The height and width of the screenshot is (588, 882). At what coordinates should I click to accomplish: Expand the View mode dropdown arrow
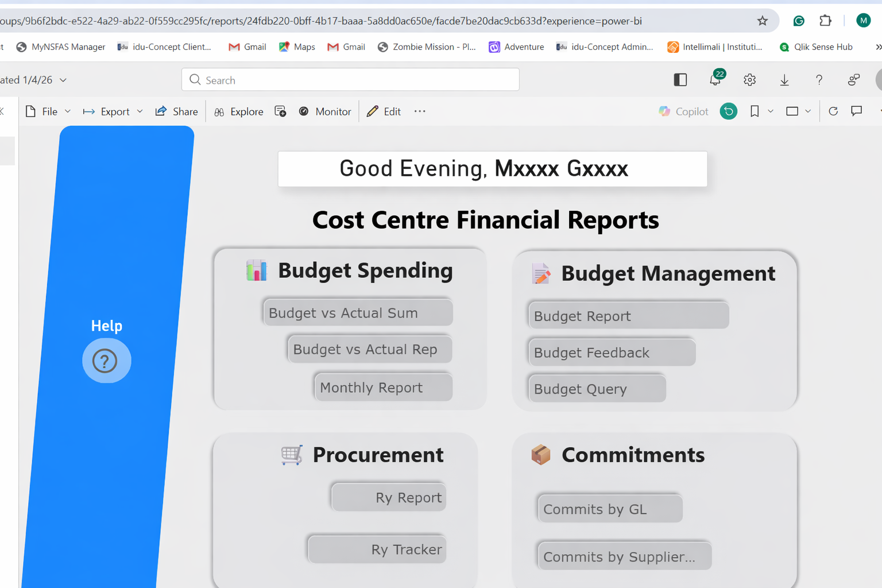[808, 111]
